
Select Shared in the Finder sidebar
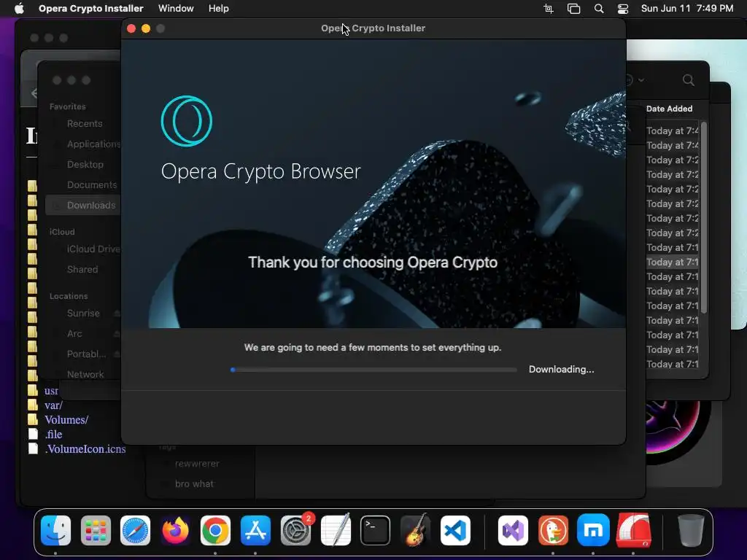pyautogui.click(x=82, y=270)
